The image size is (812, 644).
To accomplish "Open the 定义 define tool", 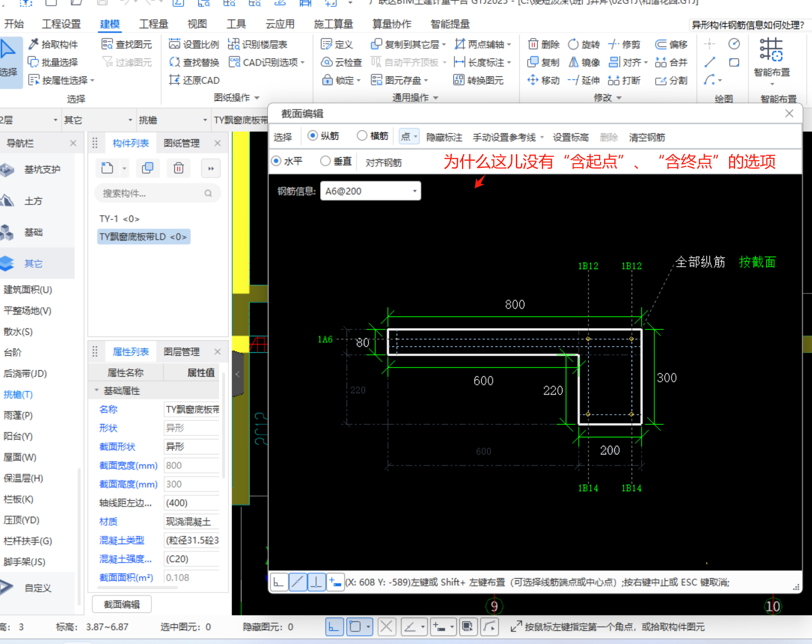I will [337, 44].
